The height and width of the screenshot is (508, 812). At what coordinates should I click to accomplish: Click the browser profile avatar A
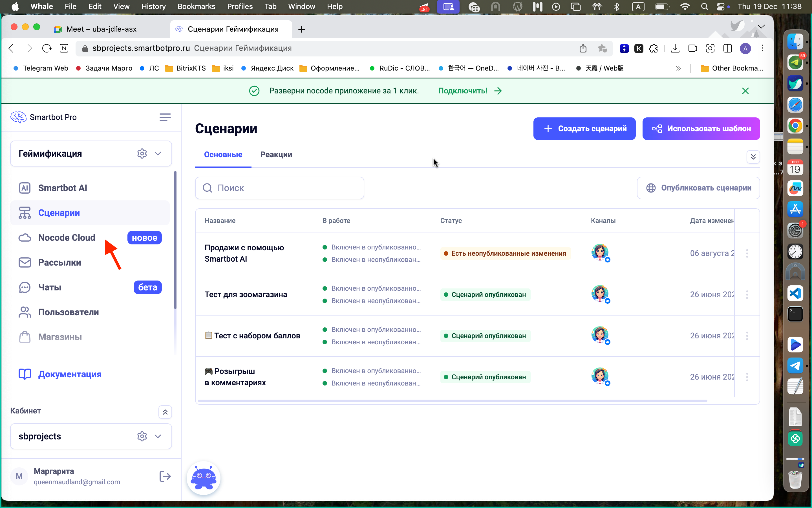(745, 48)
